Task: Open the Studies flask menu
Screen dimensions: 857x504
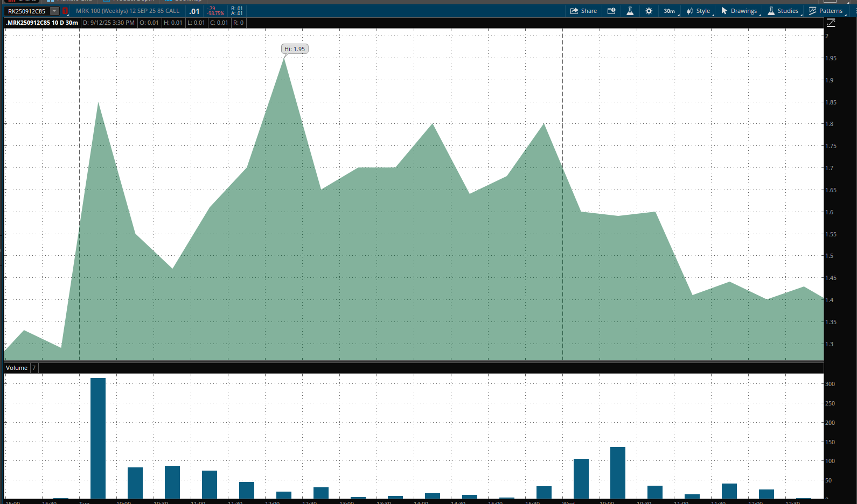Action: 783,11
